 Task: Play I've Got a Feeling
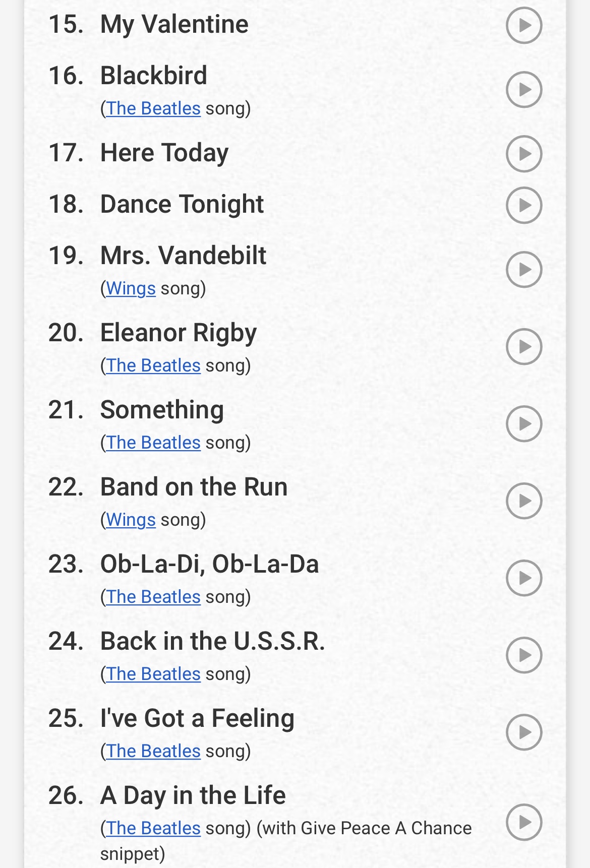tap(524, 732)
